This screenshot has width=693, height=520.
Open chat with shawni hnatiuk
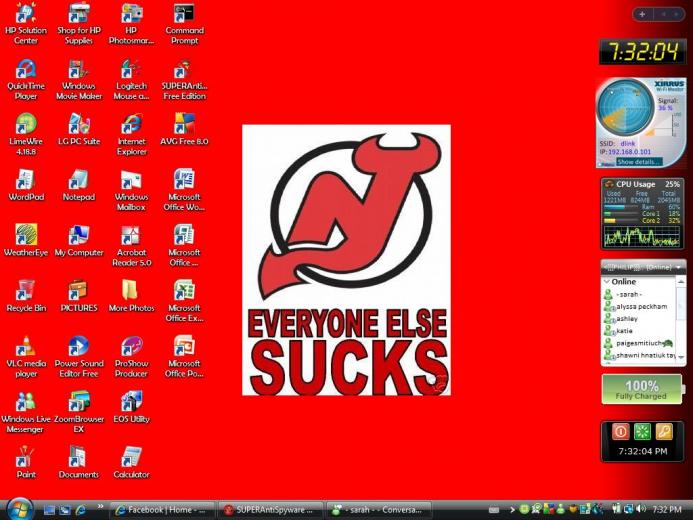640,355
